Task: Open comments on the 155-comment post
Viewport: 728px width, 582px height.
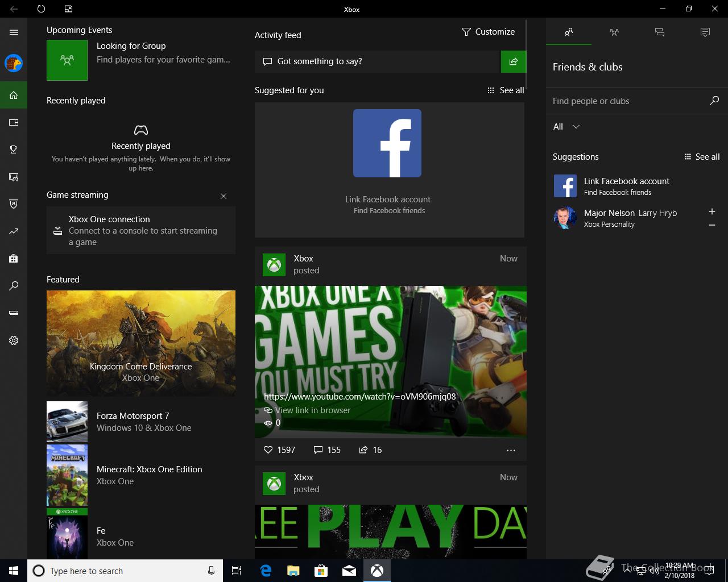Action: click(x=327, y=450)
